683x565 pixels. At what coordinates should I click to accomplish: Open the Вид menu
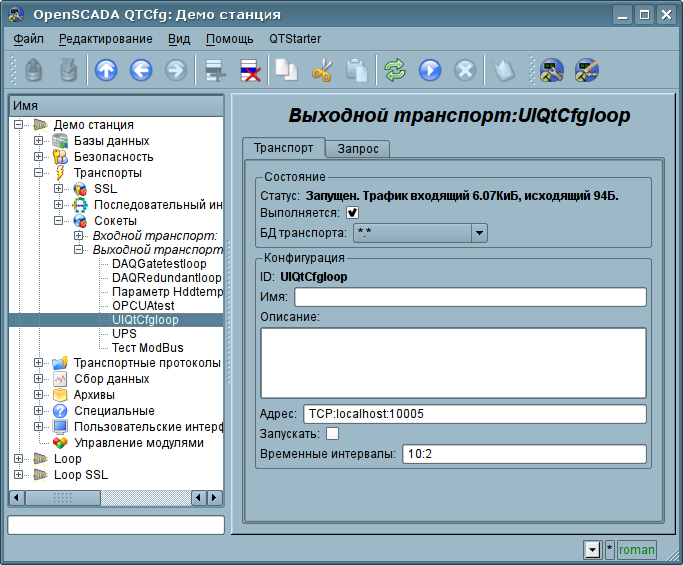tap(179, 39)
